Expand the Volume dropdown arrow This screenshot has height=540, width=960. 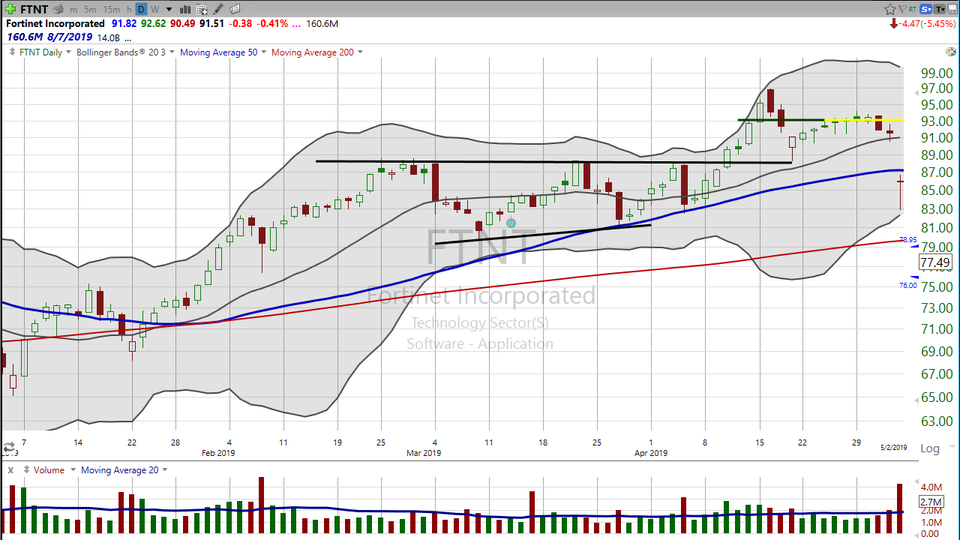73,470
